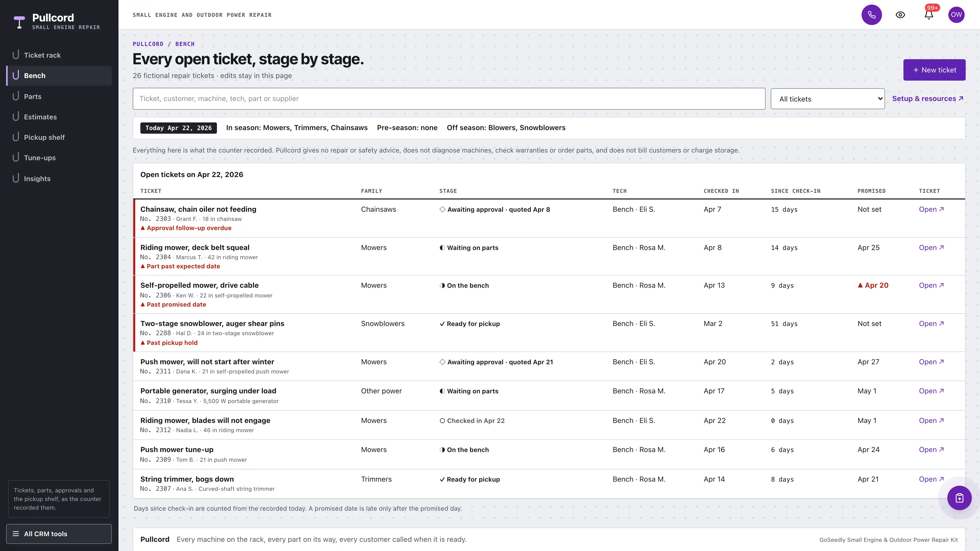
Task: Create a New ticket
Action: [934, 70]
